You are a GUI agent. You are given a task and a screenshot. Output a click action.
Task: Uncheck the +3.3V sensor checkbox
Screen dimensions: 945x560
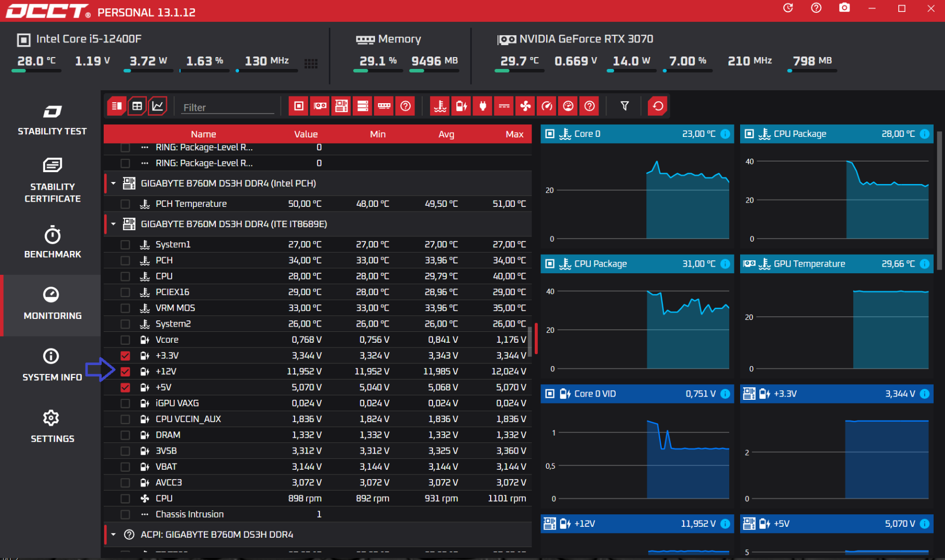(x=125, y=356)
